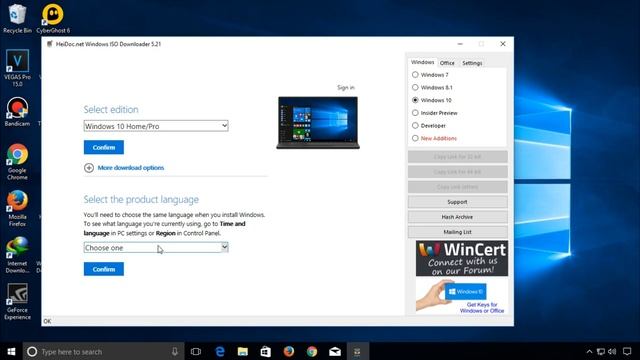Click Confirm under product language
This screenshot has height=360, width=640.
coord(104,269)
